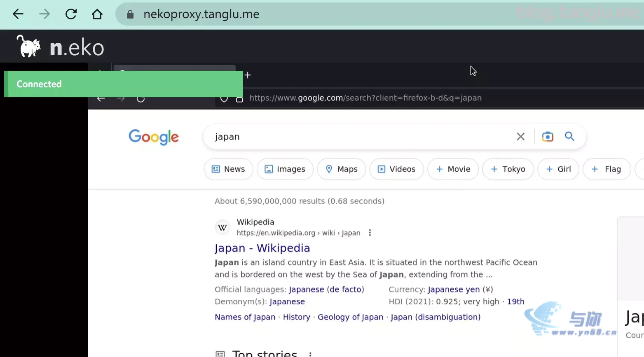
Task: Open Firefox tracking protection shield
Action: pos(224,99)
